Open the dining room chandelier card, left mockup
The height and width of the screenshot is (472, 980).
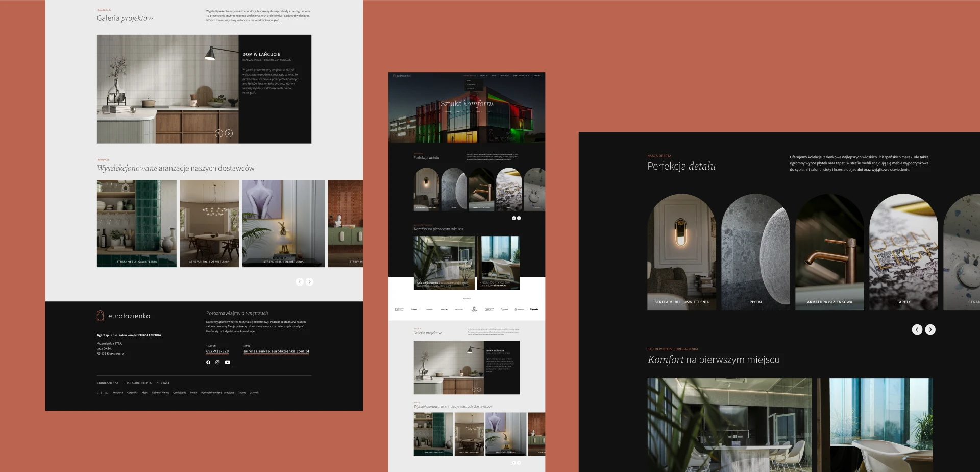[x=209, y=223]
